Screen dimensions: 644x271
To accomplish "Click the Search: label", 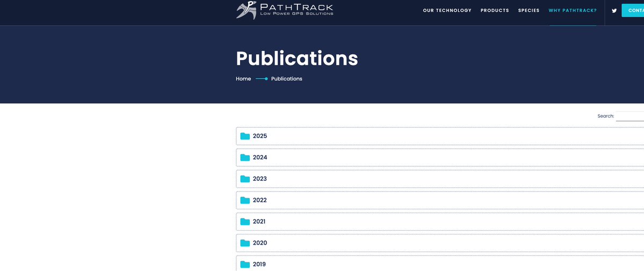I will [x=606, y=116].
